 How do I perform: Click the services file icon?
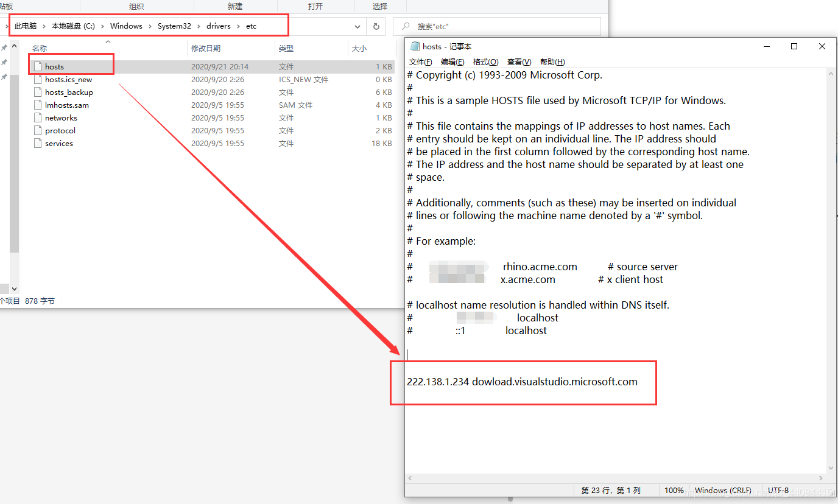38,143
